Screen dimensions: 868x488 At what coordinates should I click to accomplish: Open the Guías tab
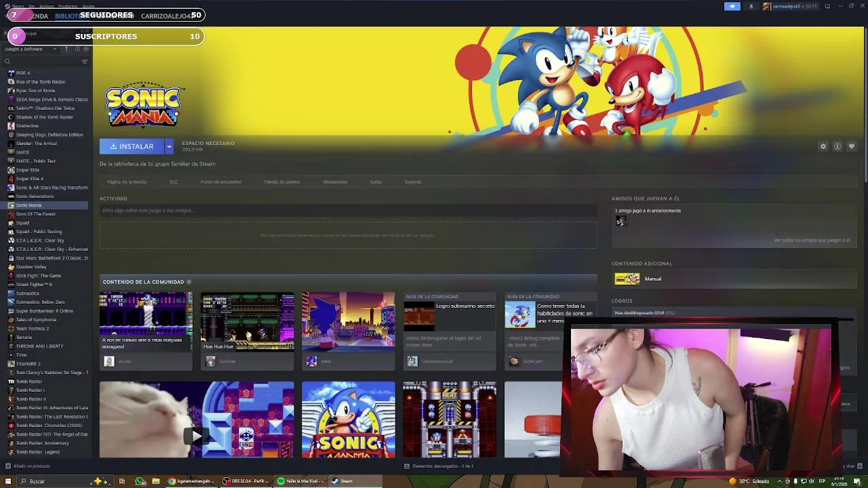[376, 182]
